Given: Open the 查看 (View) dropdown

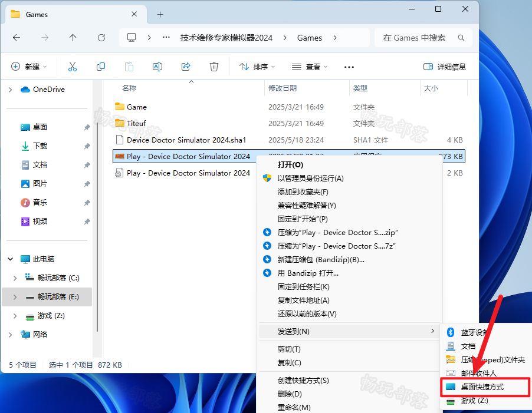Looking at the screenshot, I should [310, 67].
